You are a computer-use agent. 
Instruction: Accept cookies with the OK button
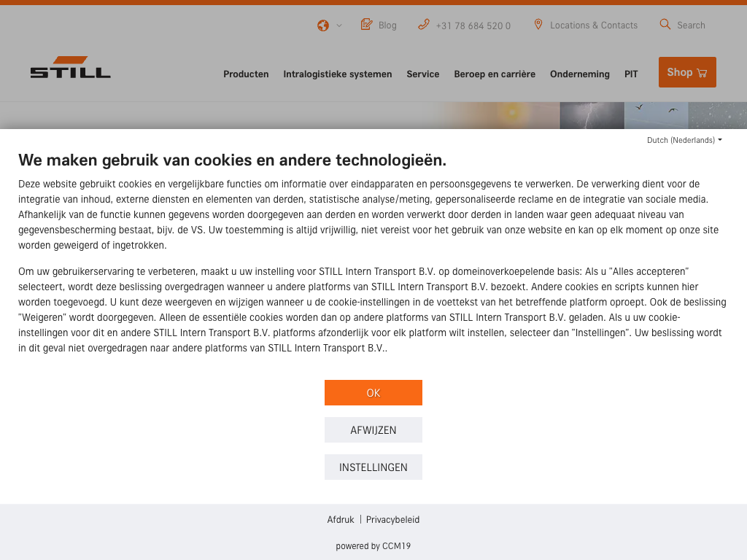(373, 393)
